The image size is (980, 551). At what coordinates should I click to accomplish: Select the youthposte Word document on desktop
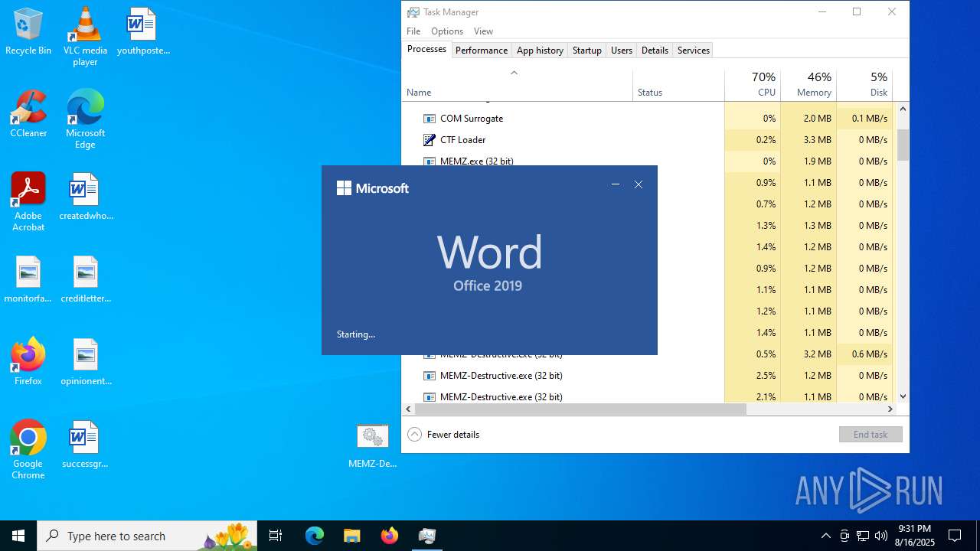pyautogui.click(x=143, y=31)
